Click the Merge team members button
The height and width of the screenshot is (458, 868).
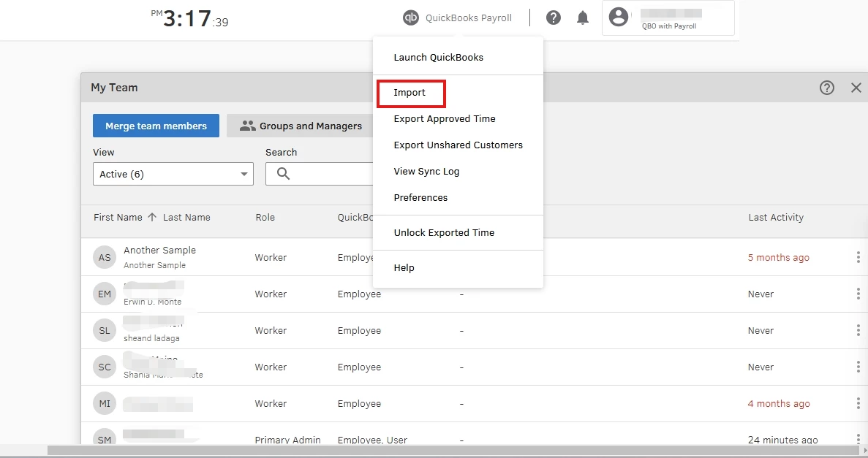click(x=156, y=126)
